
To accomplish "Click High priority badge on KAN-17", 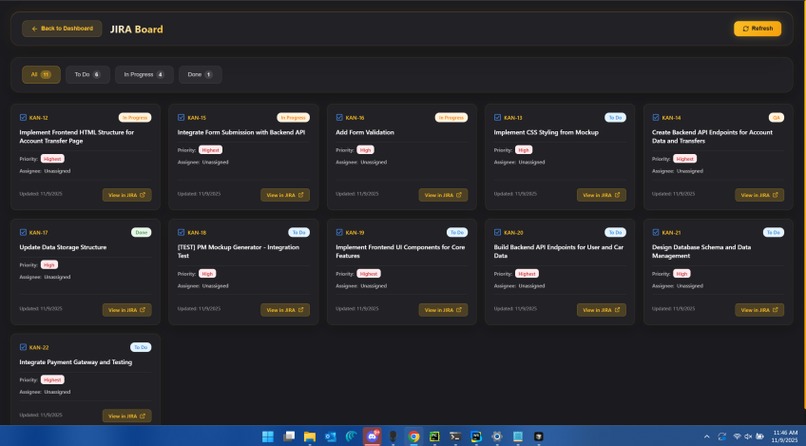I will coord(49,265).
